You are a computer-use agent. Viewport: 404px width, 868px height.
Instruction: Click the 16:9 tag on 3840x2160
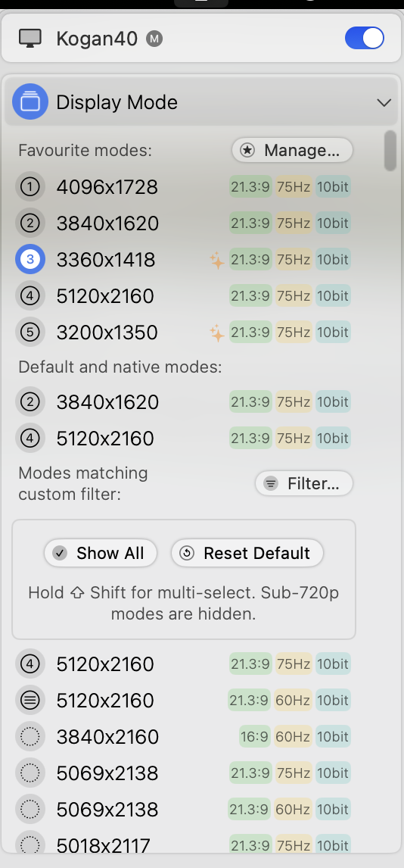(x=255, y=737)
